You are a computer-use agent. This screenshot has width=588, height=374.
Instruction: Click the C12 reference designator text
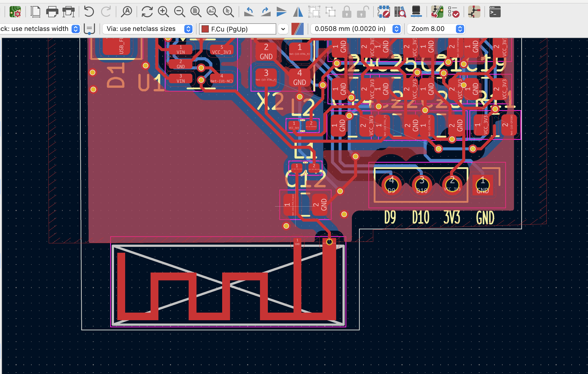click(x=305, y=179)
